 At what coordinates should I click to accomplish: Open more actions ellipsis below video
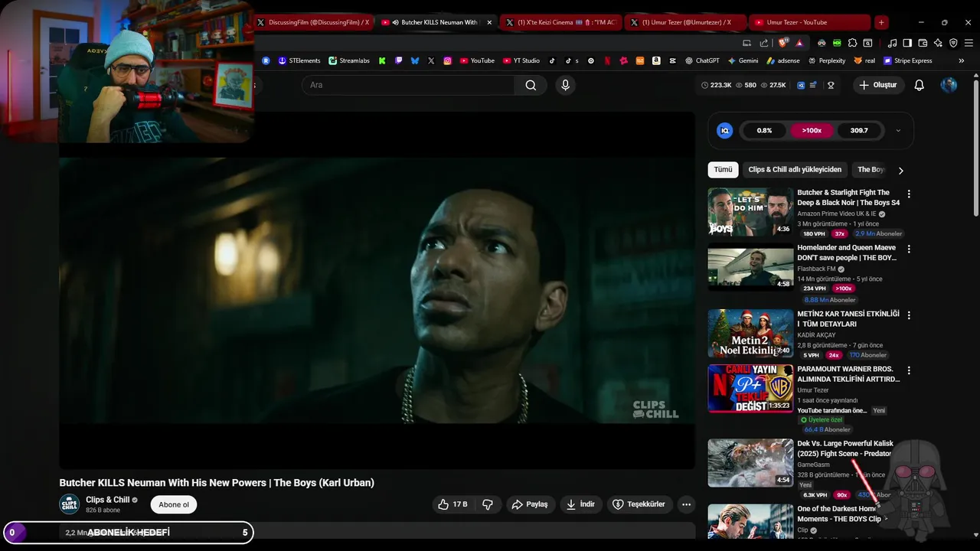[686, 504]
